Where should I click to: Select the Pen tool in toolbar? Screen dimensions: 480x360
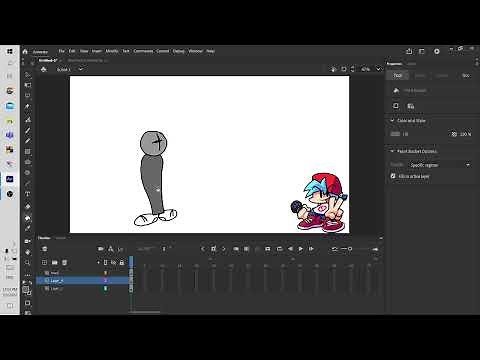click(x=28, y=107)
